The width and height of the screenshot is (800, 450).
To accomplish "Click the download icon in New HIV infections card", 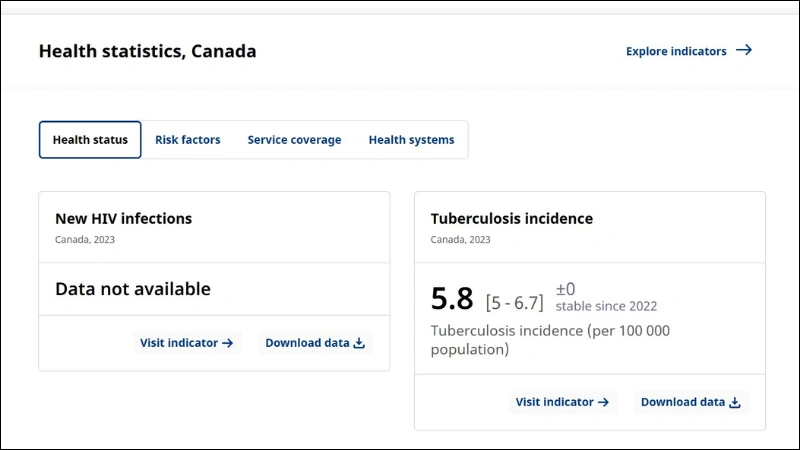I will click(360, 343).
